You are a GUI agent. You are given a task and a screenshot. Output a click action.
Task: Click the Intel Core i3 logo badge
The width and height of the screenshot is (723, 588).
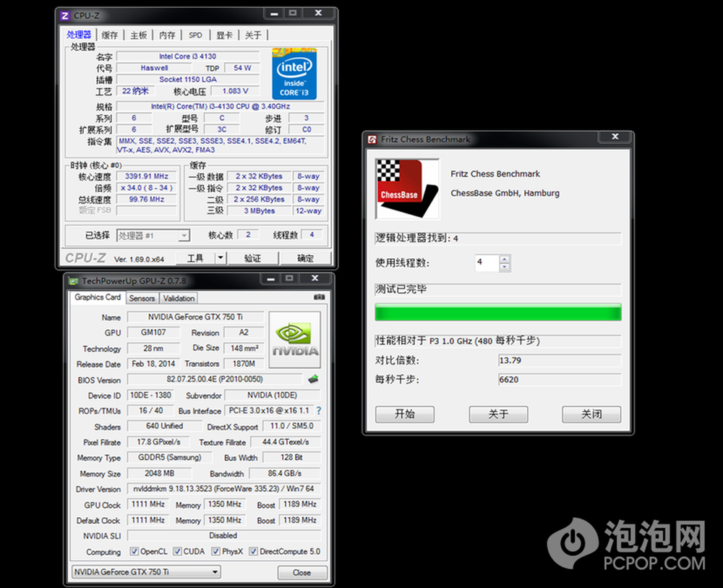pos(294,74)
